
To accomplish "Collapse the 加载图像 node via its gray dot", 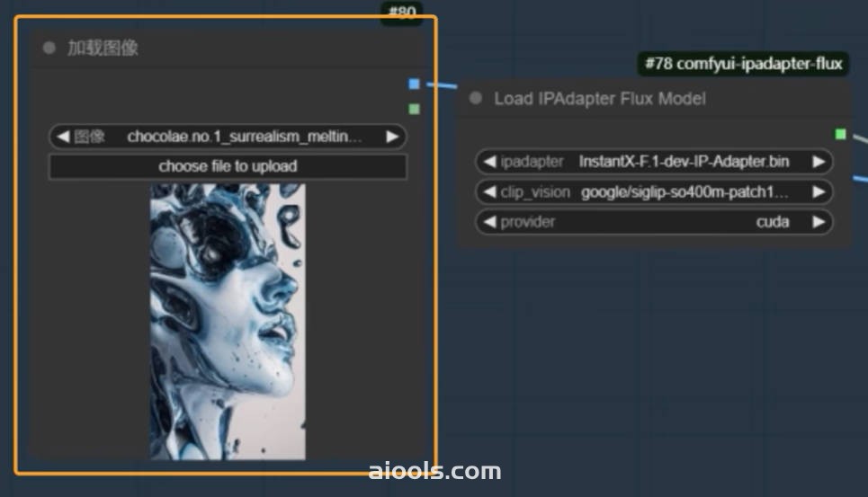I will click(49, 49).
